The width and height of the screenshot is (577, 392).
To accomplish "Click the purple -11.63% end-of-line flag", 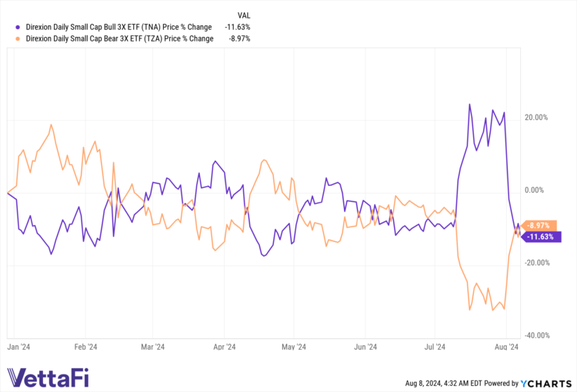I will click(x=543, y=237).
